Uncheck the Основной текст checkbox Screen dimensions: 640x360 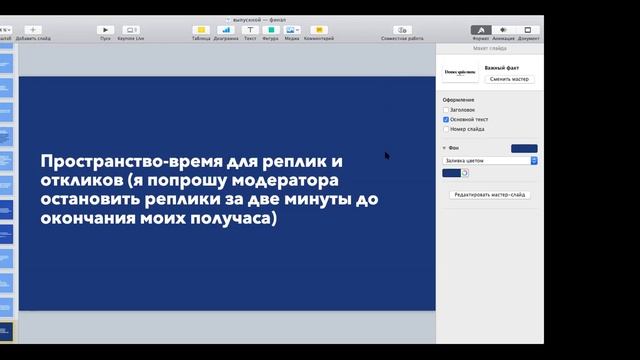(x=446, y=120)
